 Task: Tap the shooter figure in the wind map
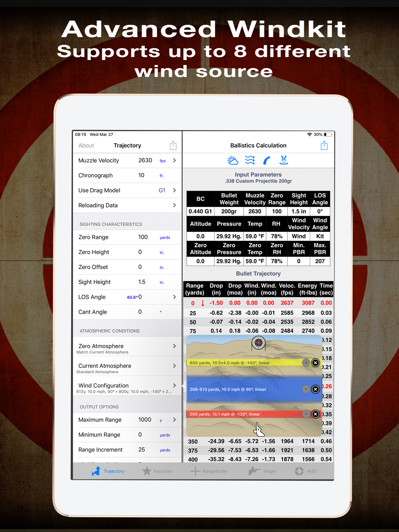tap(258, 430)
